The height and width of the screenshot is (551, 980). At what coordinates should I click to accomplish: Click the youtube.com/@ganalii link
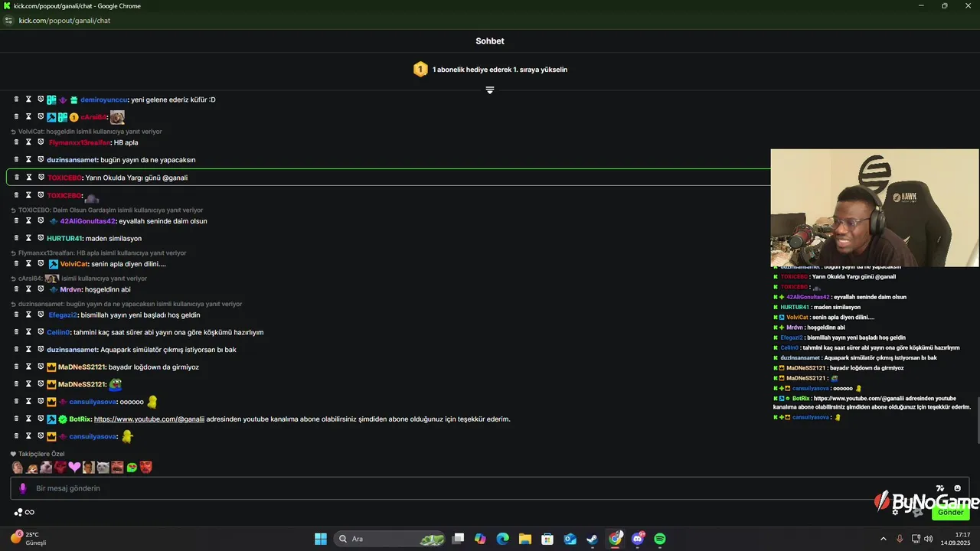[x=149, y=419]
